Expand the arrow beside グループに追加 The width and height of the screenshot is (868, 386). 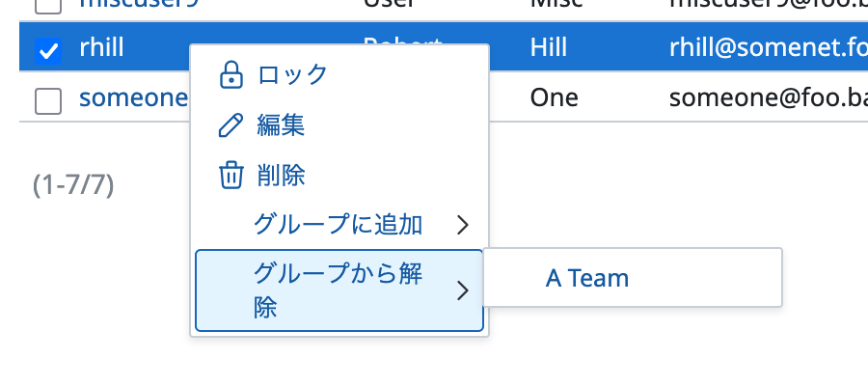click(463, 225)
